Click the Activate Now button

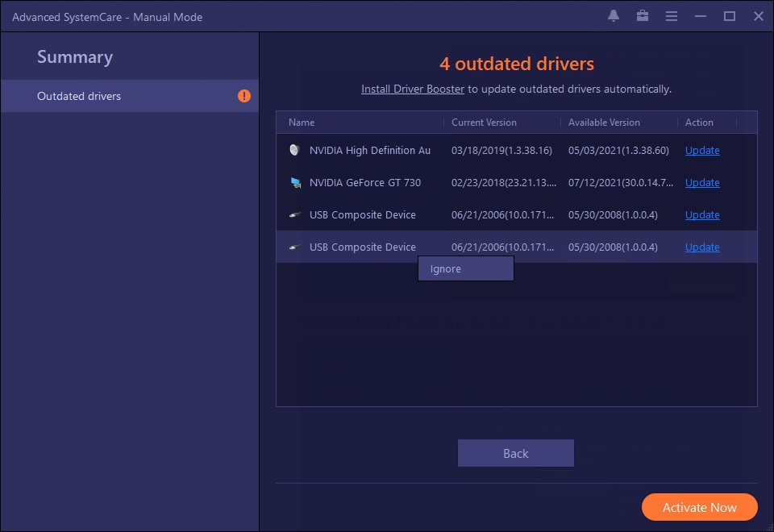click(700, 507)
